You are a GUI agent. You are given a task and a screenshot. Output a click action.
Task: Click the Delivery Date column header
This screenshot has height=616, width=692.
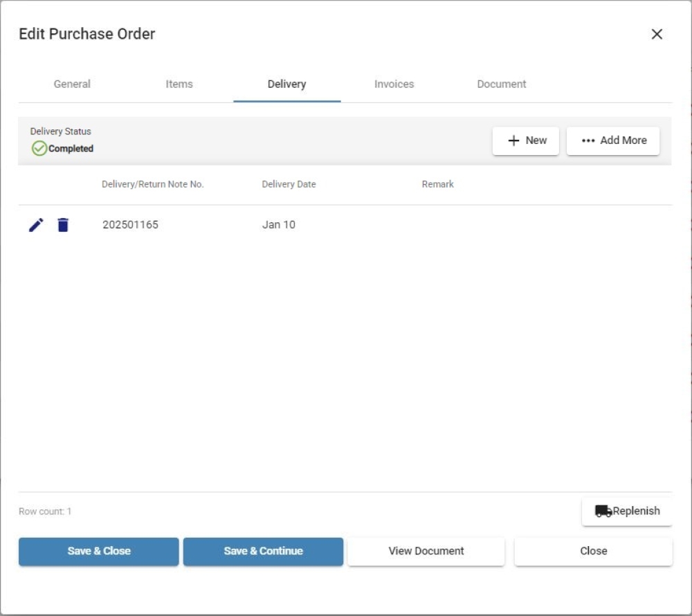289,184
